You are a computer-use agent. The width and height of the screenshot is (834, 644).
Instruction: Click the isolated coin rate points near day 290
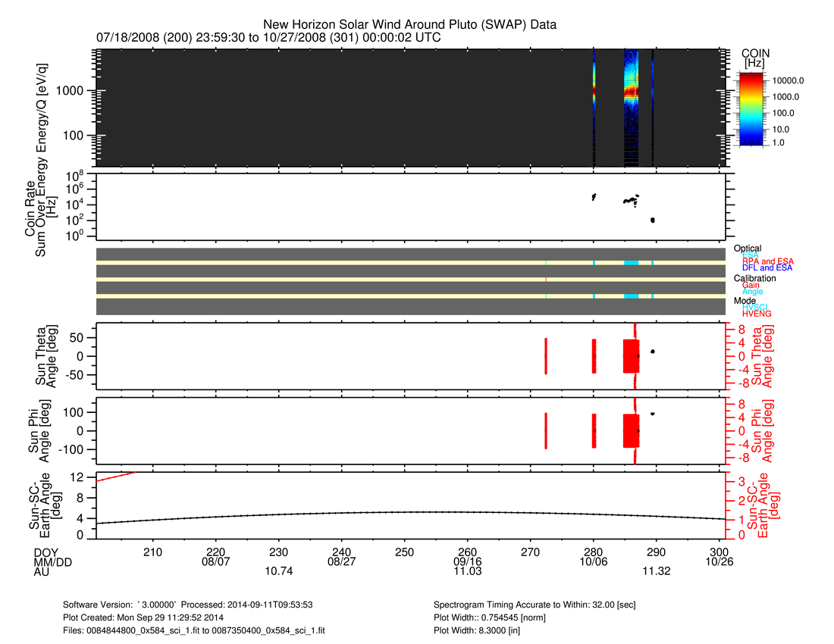coord(653,220)
